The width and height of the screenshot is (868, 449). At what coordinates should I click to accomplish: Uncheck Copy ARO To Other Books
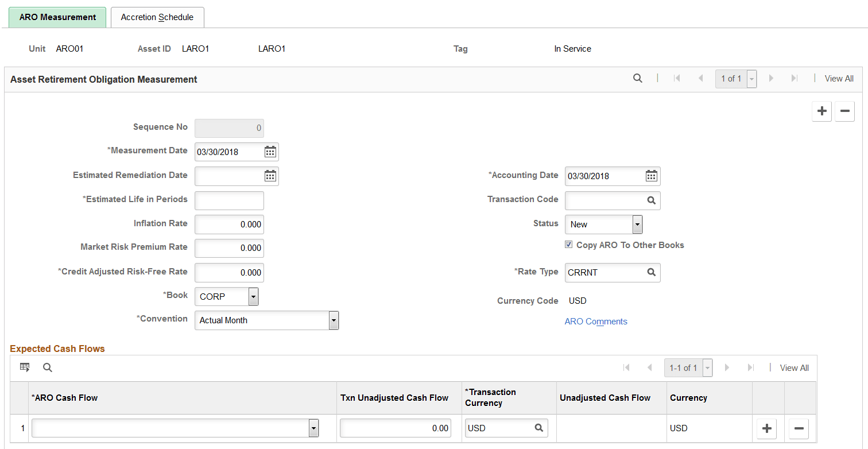[568, 244]
